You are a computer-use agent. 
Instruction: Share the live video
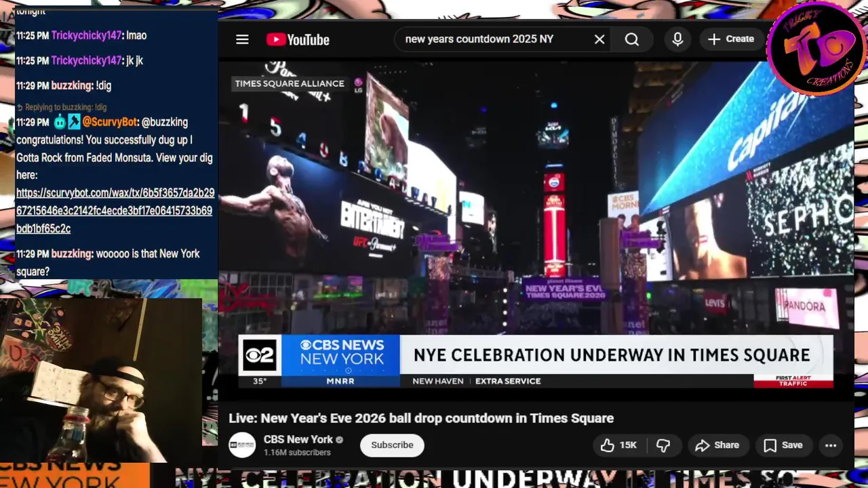(717, 445)
